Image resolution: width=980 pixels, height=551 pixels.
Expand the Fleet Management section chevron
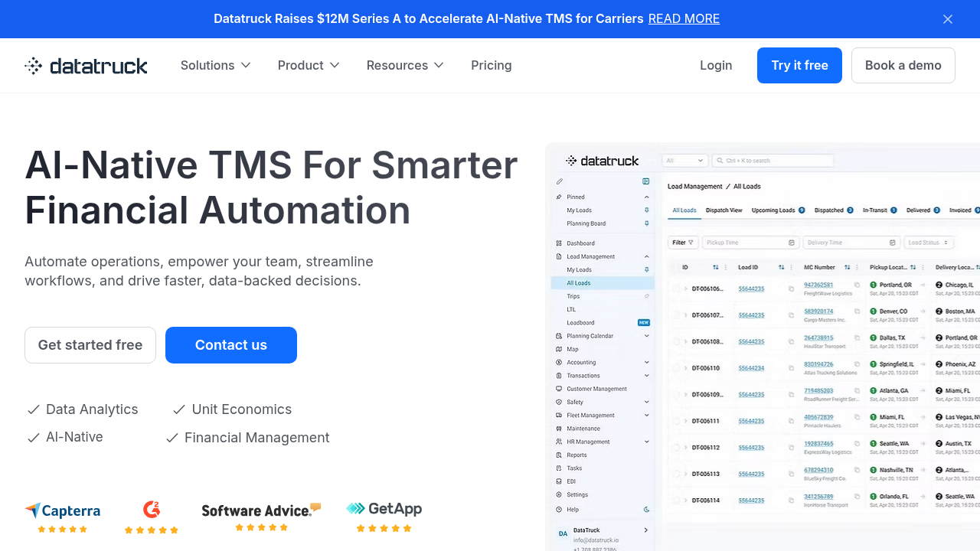(647, 416)
